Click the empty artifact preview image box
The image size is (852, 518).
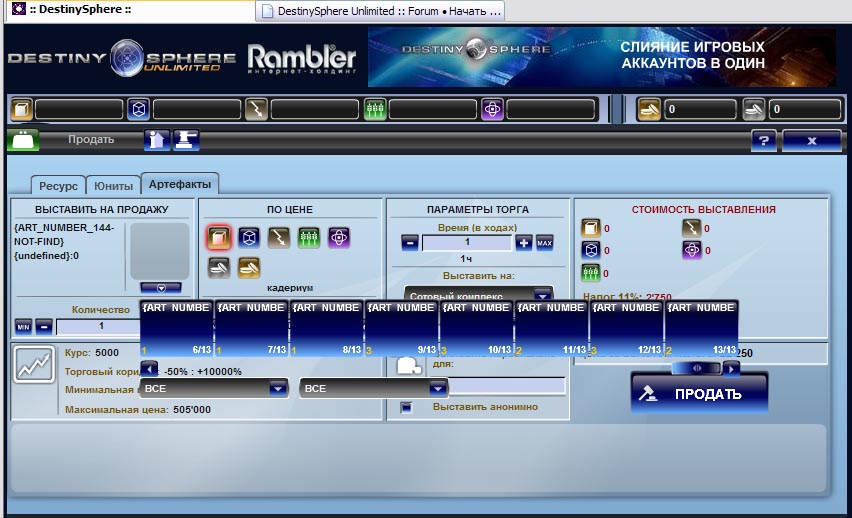[x=160, y=251]
